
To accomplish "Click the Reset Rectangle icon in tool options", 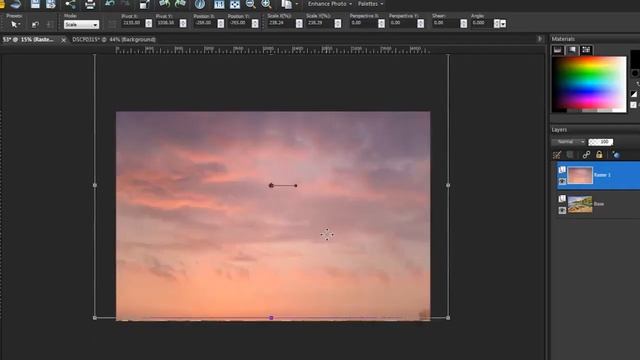I will (36, 24).
